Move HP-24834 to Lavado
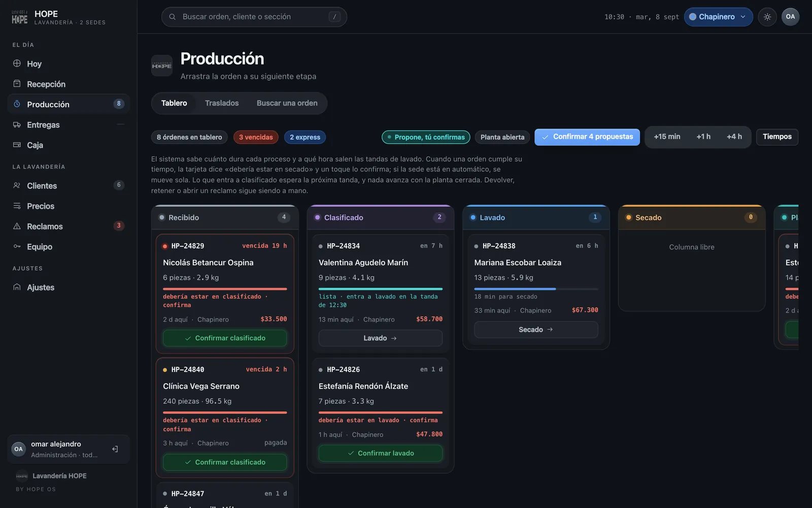The width and height of the screenshot is (812, 508). pos(381,338)
